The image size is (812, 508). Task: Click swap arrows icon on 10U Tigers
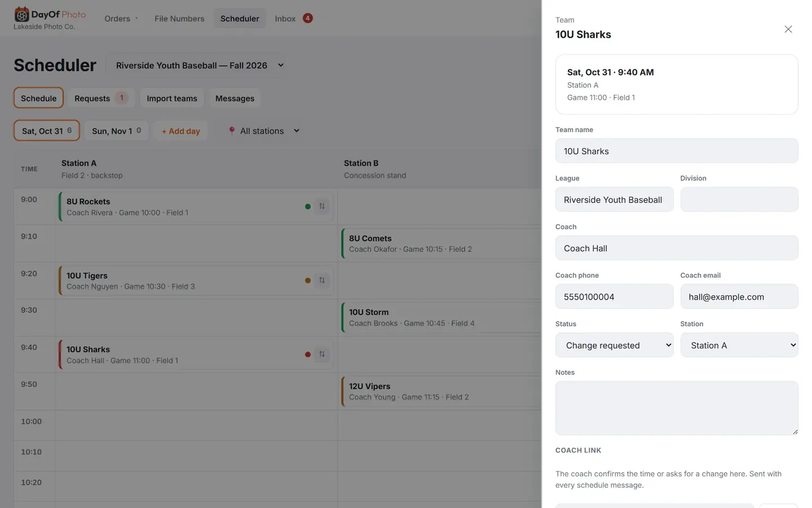tap(322, 280)
